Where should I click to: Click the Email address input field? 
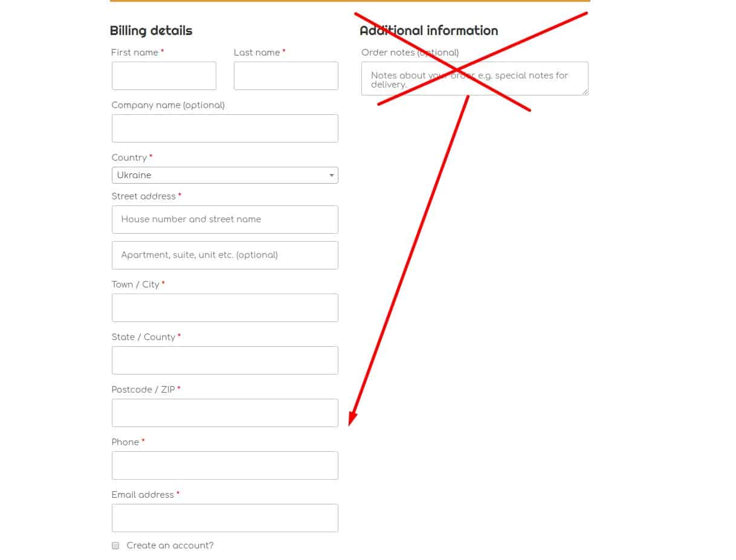(x=224, y=518)
